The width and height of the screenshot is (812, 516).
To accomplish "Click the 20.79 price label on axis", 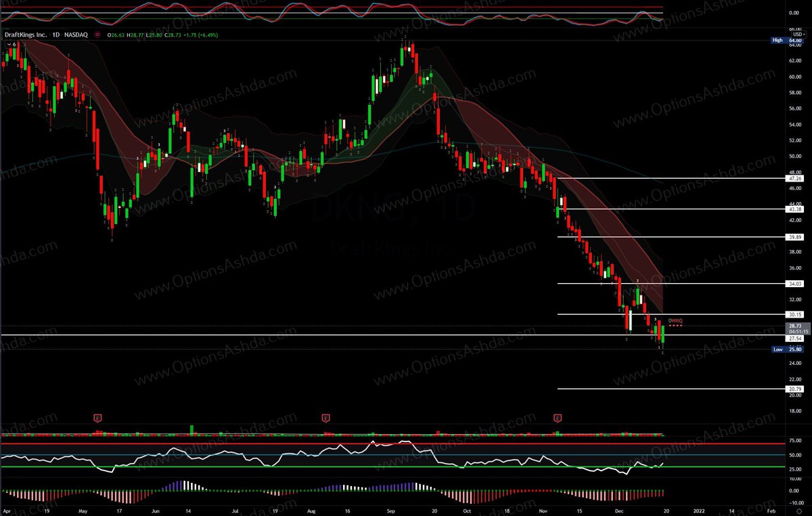I will pyautogui.click(x=795, y=389).
